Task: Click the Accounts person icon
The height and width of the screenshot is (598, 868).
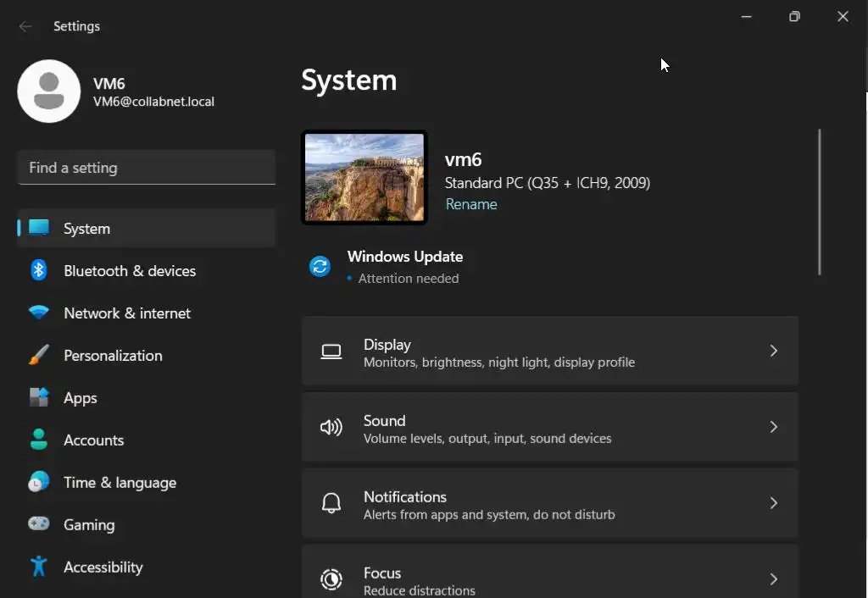Action: 39,440
